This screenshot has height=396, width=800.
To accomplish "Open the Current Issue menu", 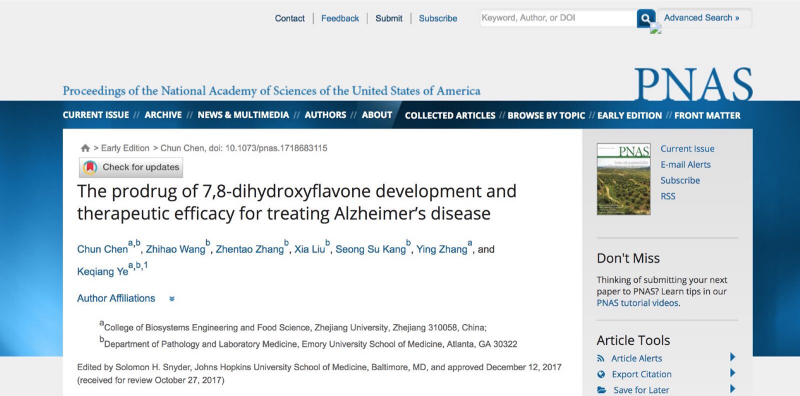I will click(96, 115).
